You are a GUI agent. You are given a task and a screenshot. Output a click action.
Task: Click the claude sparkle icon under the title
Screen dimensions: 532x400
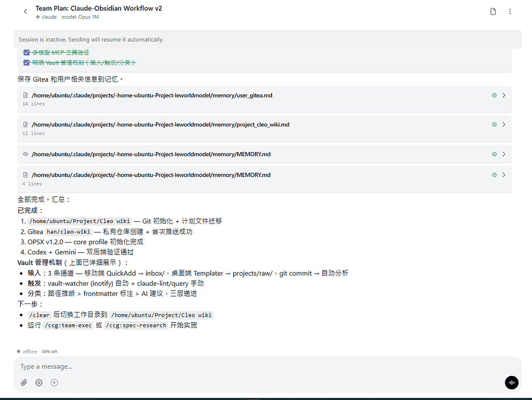point(38,17)
